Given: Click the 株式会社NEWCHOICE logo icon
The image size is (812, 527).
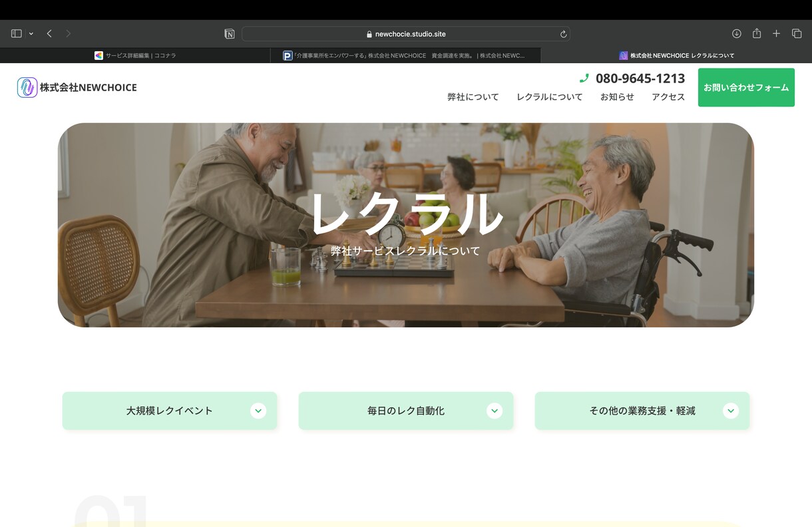Looking at the screenshot, I should click(27, 87).
